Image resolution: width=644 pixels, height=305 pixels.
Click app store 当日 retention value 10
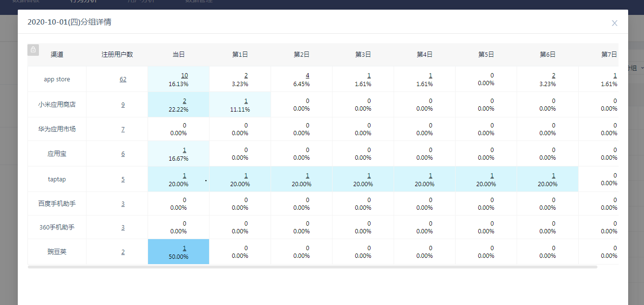click(185, 76)
